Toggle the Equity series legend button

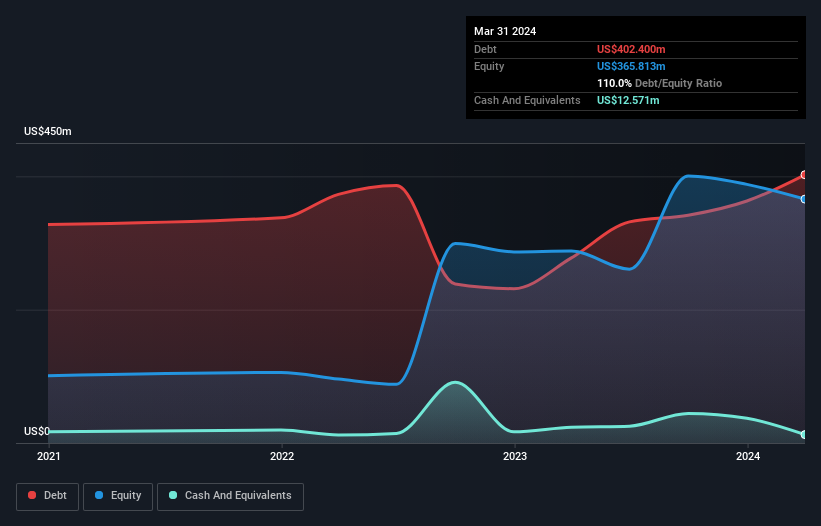(x=118, y=496)
